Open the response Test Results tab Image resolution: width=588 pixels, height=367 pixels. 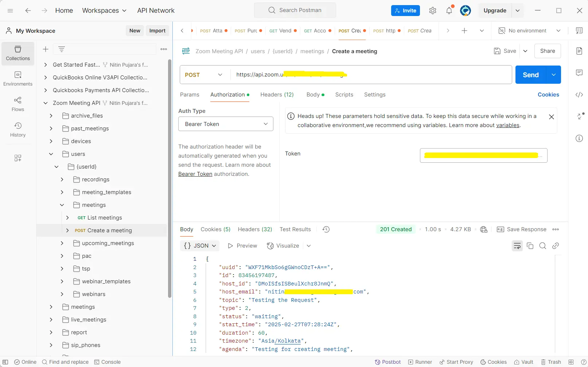(x=295, y=229)
